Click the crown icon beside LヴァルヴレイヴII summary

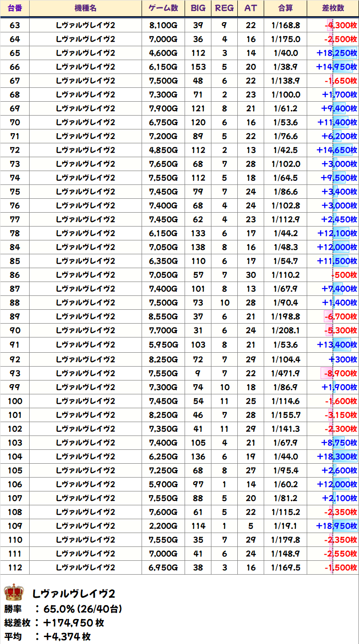pos(13,592)
